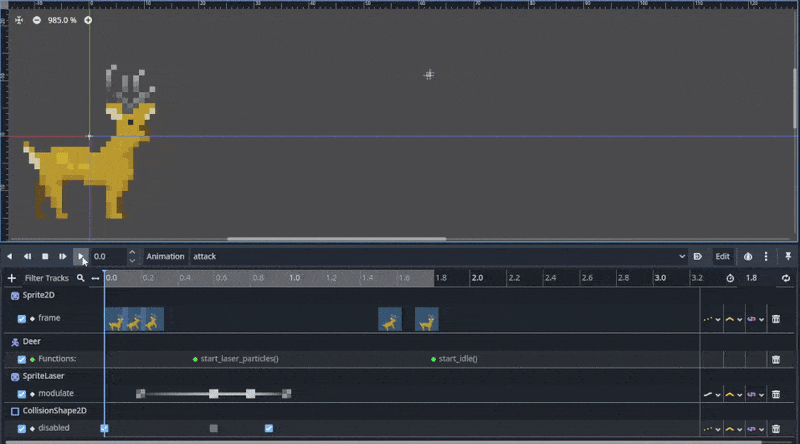The height and width of the screenshot is (444, 800).
Task: Toggle animation looping icon
Action: [x=786, y=278]
